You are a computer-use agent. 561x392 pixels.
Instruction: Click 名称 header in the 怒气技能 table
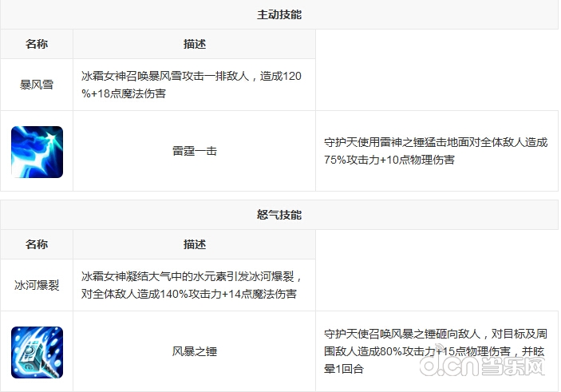point(37,244)
